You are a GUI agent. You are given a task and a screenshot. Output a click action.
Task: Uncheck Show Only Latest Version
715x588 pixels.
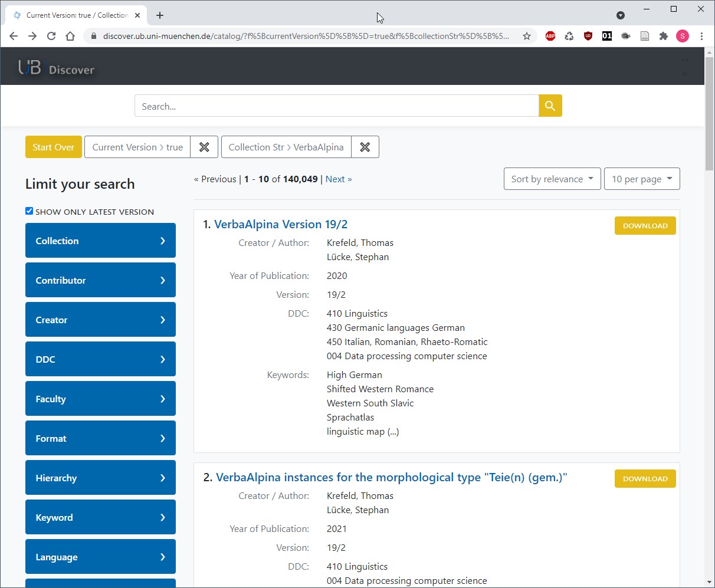click(29, 211)
